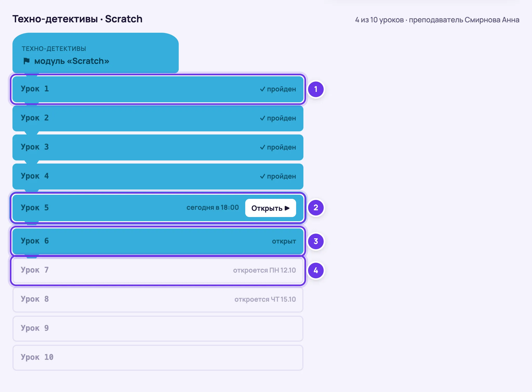
Task: Click the сегодня в 18:00 time label
Action: [x=212, y=208]
